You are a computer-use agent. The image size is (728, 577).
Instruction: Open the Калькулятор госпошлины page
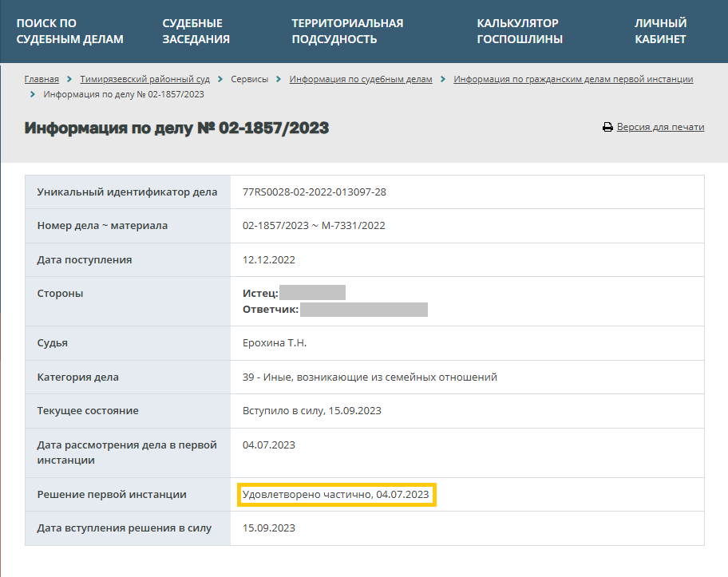pos(520,31)
